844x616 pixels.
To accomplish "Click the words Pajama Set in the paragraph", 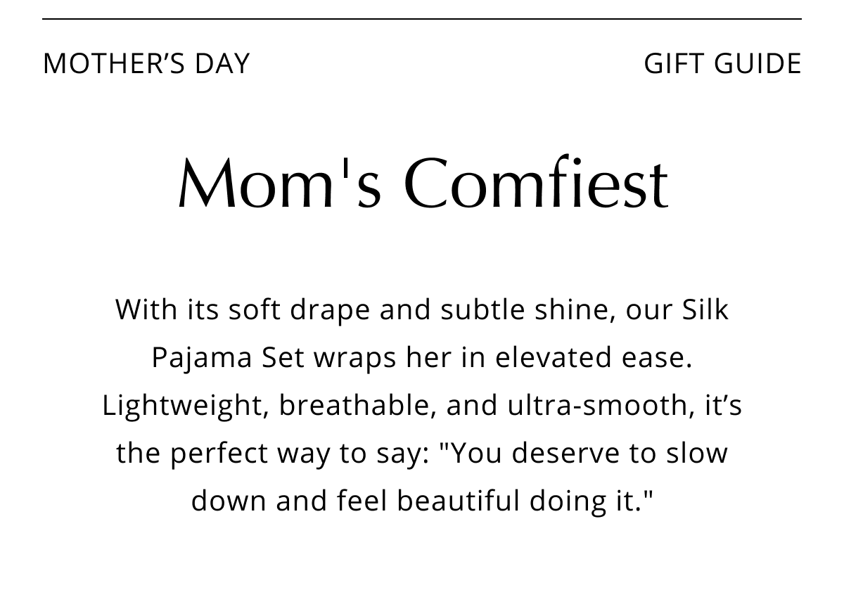I will pyautogui.click(x=229, y=357).
